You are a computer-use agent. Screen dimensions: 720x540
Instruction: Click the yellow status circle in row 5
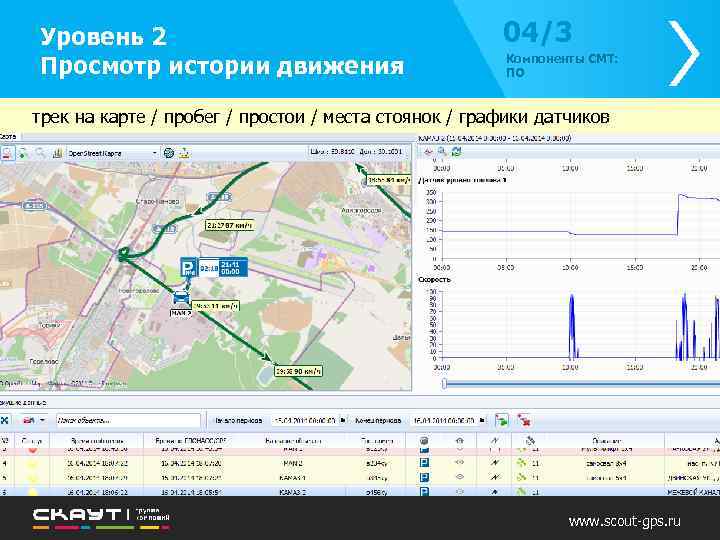tap(33, 478)
